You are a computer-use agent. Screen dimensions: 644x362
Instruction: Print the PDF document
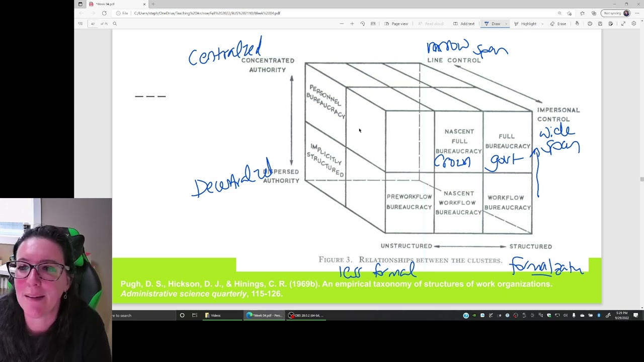[590, 24]
